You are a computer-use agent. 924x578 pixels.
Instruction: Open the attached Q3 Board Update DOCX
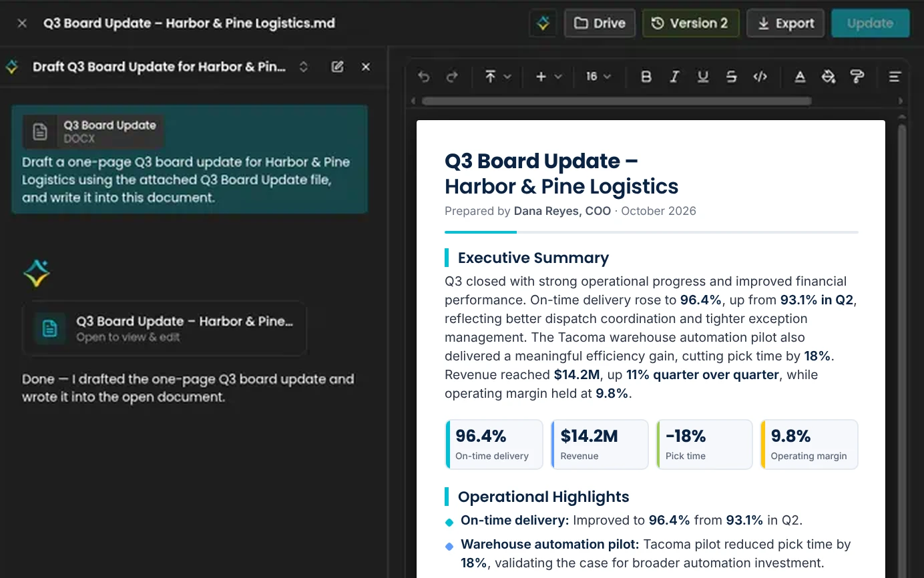pyautogui.click(x=94, y=131)
